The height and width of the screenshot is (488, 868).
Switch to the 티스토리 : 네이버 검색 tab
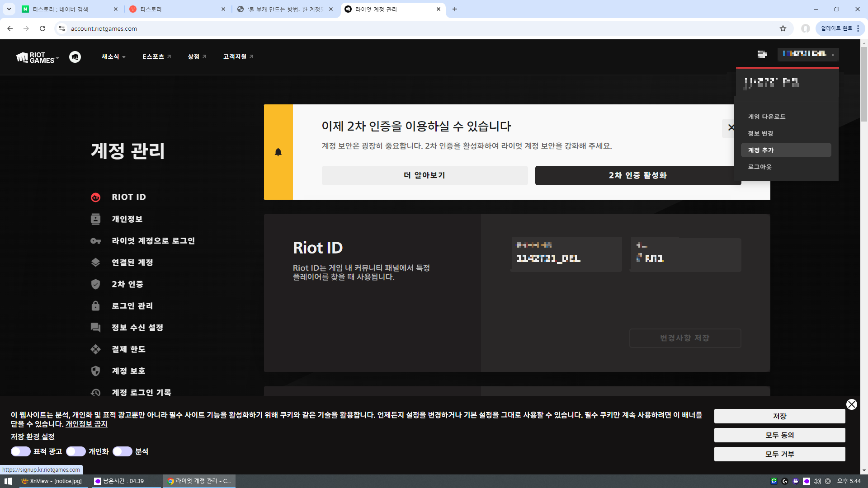tap(70, 9)
